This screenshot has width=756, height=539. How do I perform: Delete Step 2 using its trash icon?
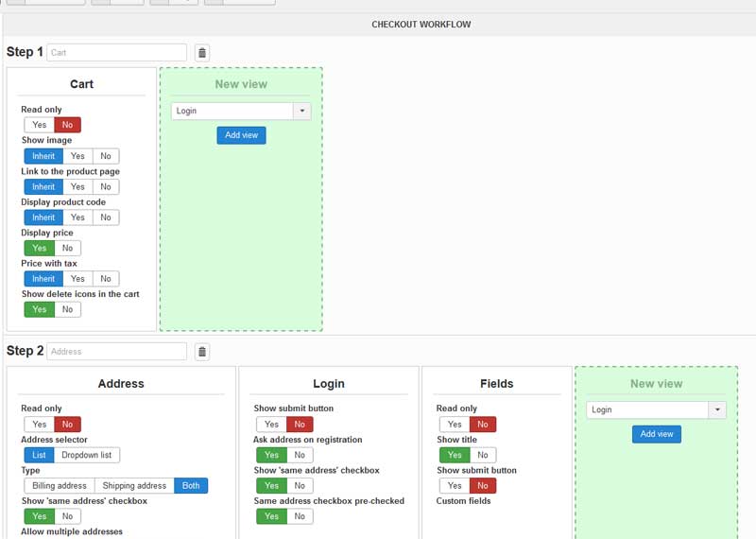tap(202, 352)
